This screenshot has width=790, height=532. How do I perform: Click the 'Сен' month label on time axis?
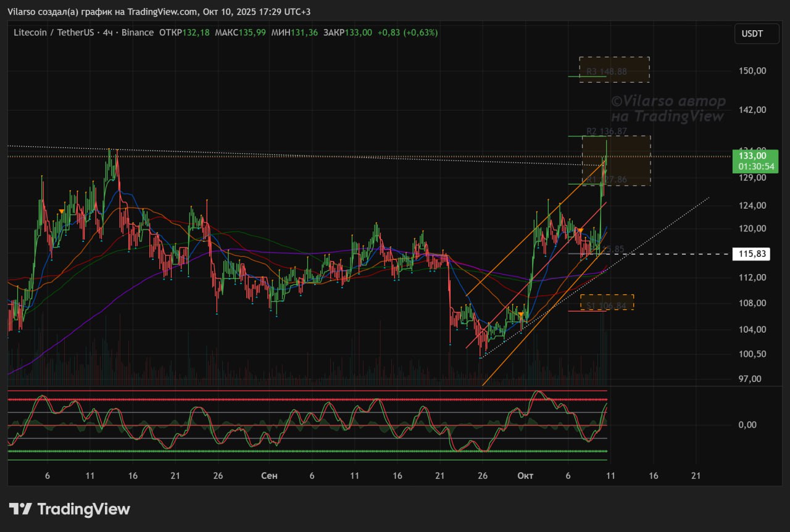[269, 476]
